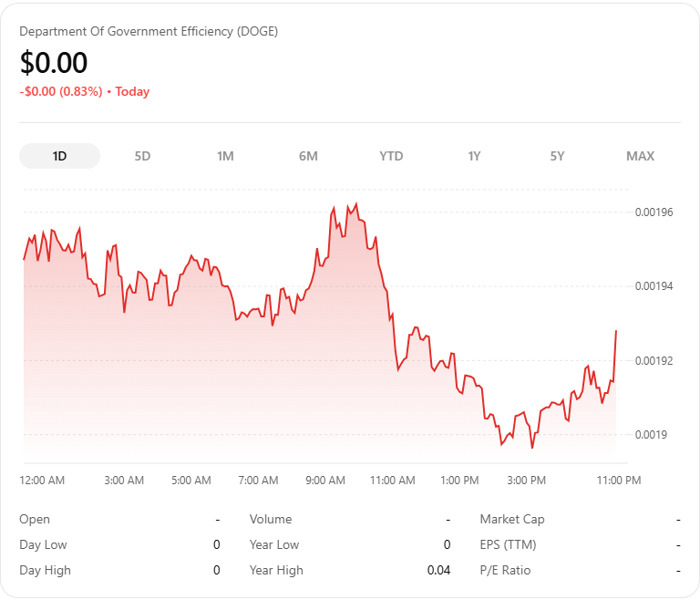700x600 pixels.
Task: Switch chart to 6M range
Action: (308, 156)
